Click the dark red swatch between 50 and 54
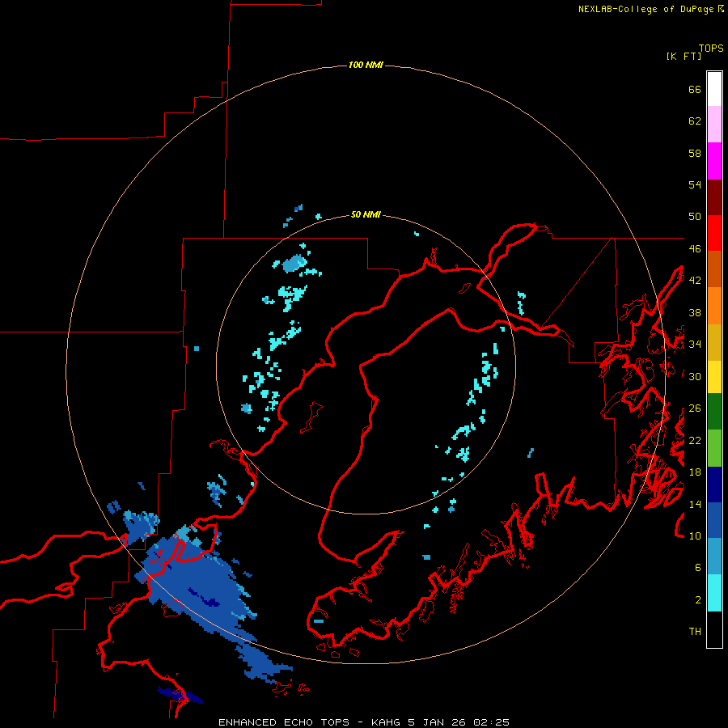The width and height of the screenshot is (728, 728). tap(714, 197)
